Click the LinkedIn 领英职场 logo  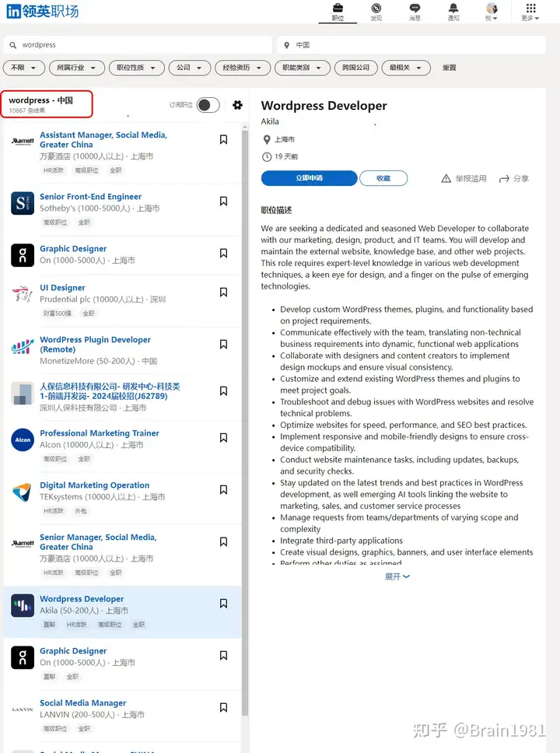click(x=42, y=11)
